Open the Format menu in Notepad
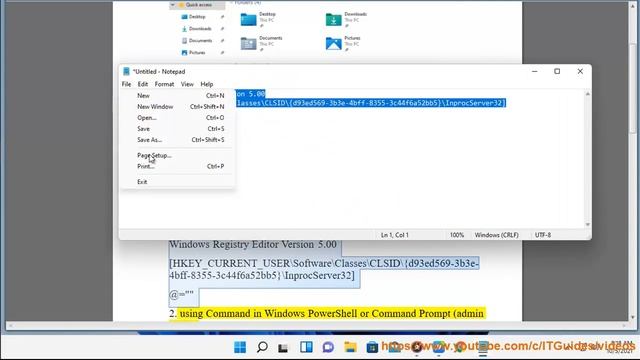 (164, 84)
